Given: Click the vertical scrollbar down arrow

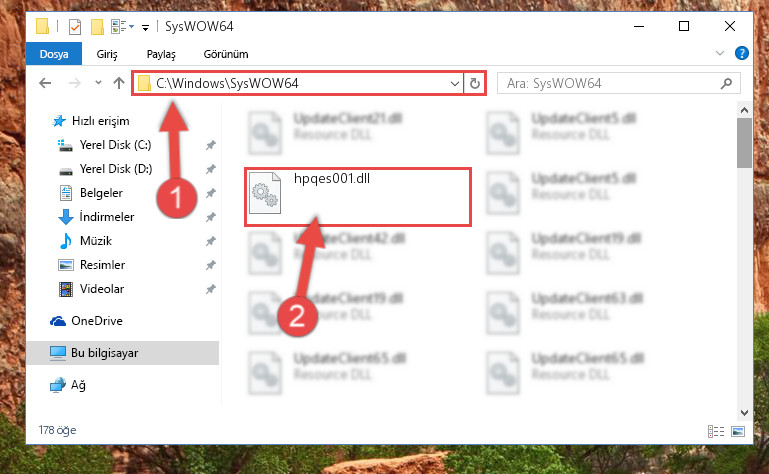Looking at the screenshot, I should (x=744, y=413).
